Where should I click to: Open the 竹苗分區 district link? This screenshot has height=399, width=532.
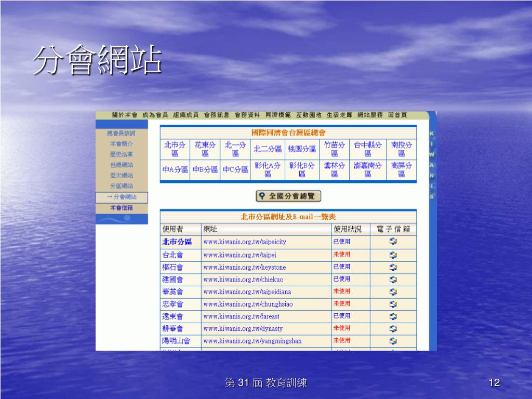[334, 149]
